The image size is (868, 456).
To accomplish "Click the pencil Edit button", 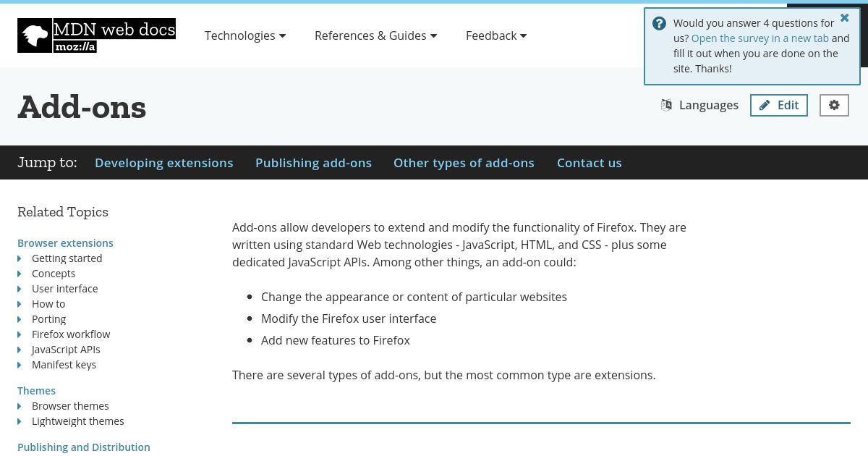I will [x=779, y=105].
